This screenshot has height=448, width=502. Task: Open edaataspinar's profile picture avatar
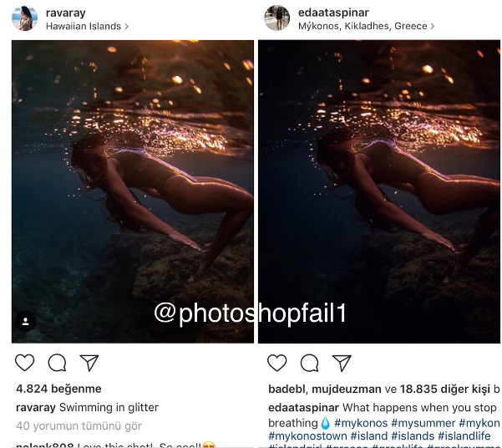277,18
